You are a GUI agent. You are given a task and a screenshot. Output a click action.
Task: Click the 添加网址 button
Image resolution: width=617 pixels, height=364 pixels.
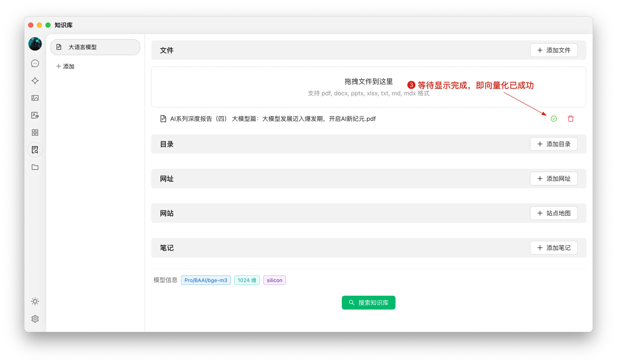pos(554,178)
